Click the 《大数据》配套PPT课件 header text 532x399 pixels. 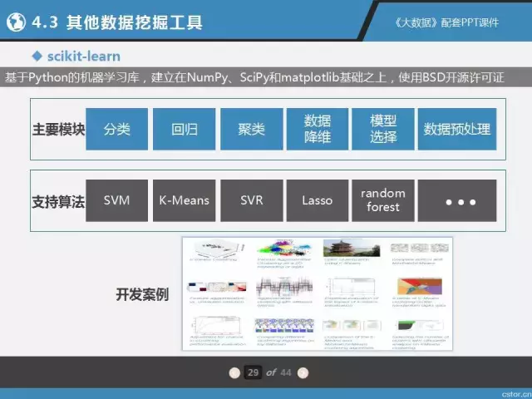[447, 22]
